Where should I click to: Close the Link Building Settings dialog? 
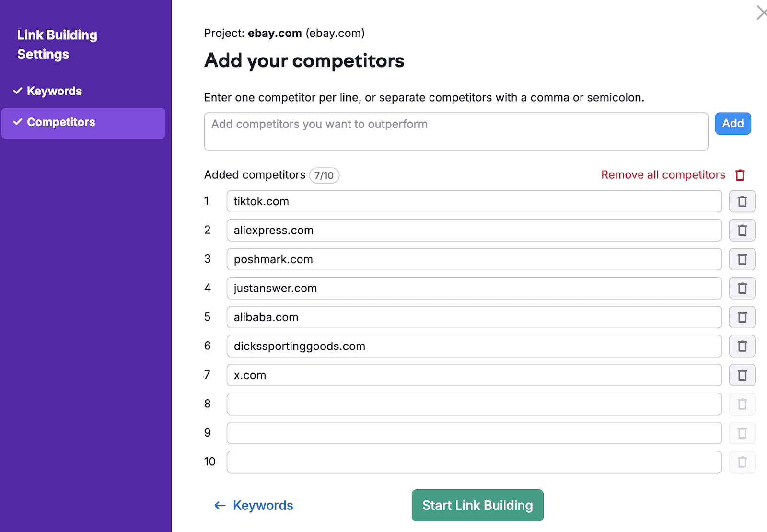[x=761, y=12]
